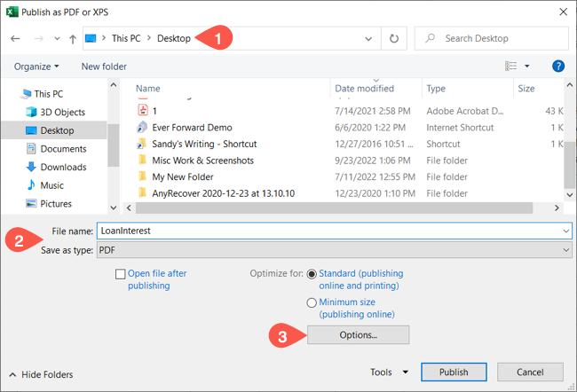Select the Downloads folder icon in sidebar
Screen dimensions: 577x392
(31, 167)
